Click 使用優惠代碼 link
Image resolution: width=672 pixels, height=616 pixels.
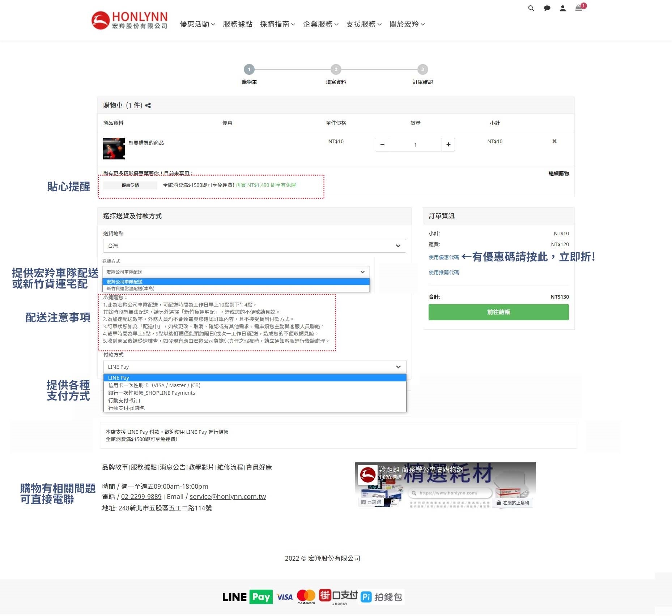[444, 257]
